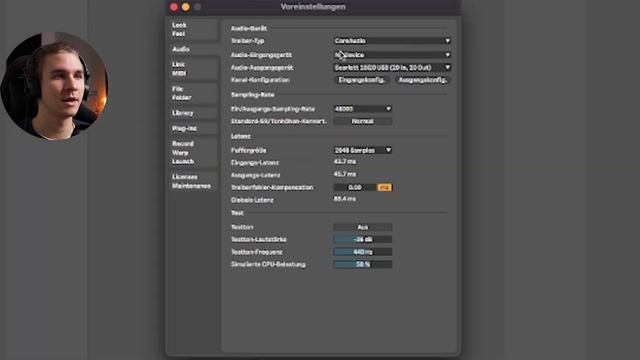Click the Ausgangs-Latenz 45.7 ms value
Screen dimensions: 640x360
point(345,174)
